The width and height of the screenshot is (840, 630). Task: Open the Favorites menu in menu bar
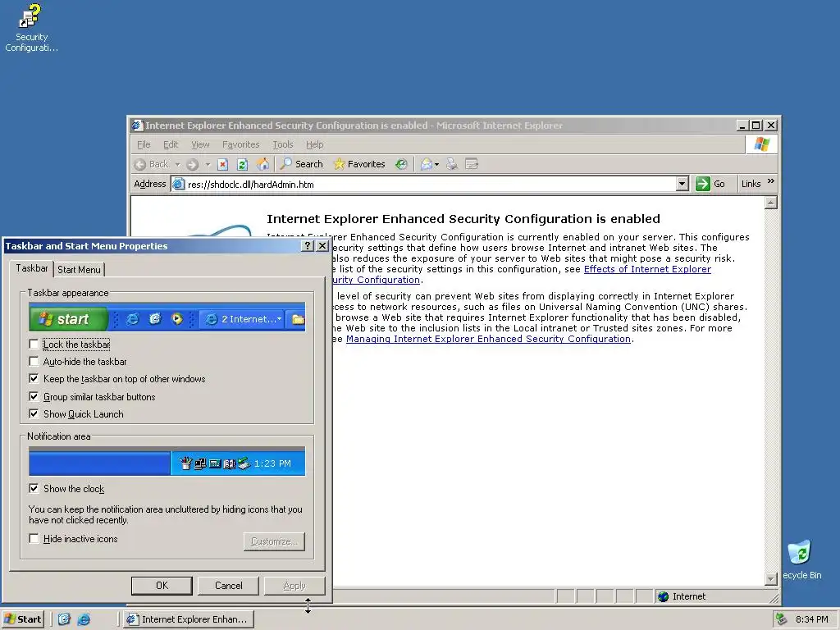(240, 144)
